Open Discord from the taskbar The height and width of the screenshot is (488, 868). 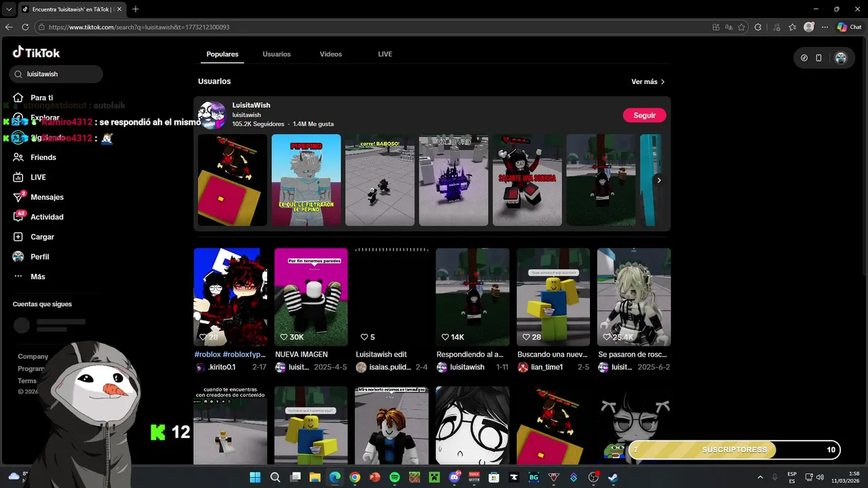(454, 477)
